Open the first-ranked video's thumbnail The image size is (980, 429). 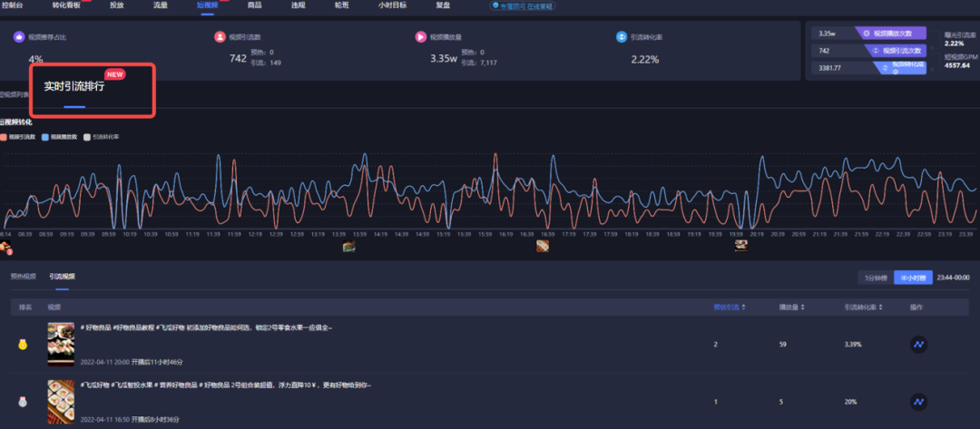coord(62,344)
